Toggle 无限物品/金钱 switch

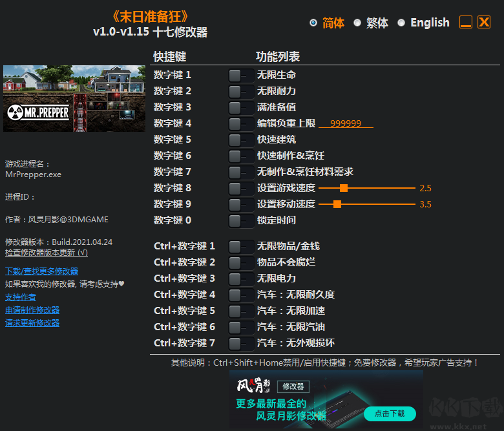(x=241, y=247)
